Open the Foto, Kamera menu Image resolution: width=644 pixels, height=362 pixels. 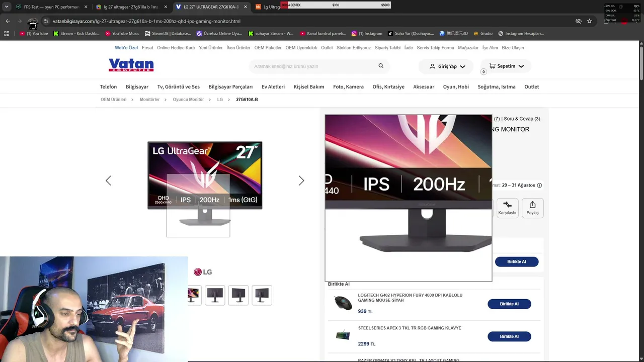348,86
